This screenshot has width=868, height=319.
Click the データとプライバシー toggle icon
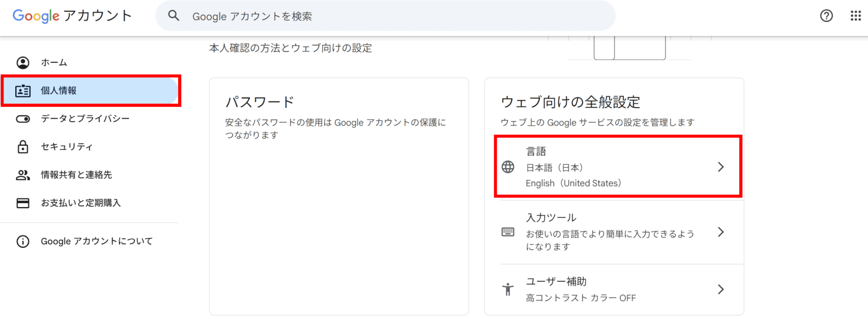click(x=23, y=119)
